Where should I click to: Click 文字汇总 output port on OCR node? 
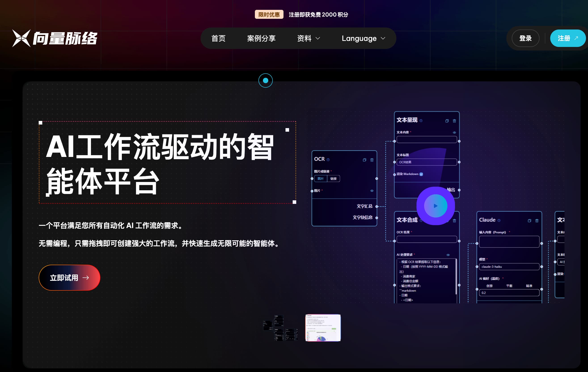[x=377, y=207]
